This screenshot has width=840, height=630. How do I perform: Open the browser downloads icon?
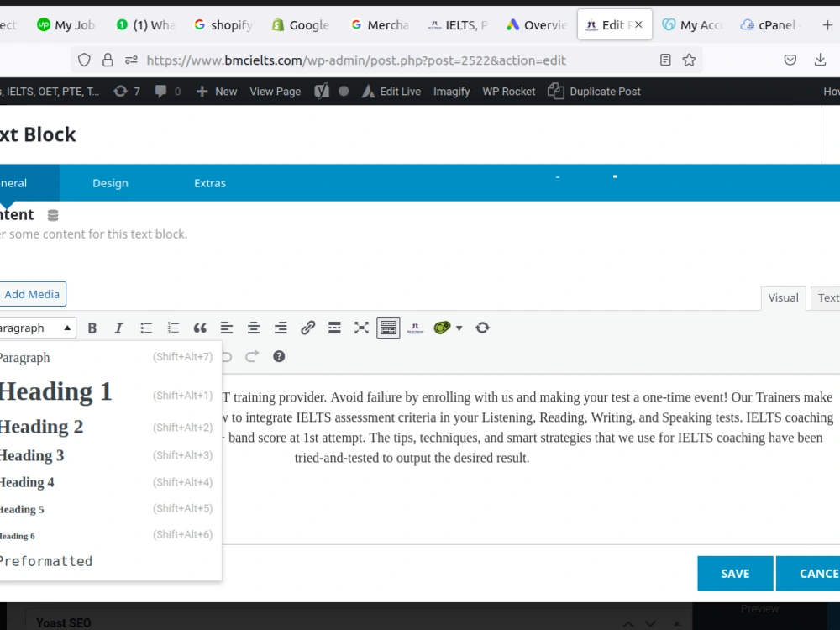click(820, 60)
